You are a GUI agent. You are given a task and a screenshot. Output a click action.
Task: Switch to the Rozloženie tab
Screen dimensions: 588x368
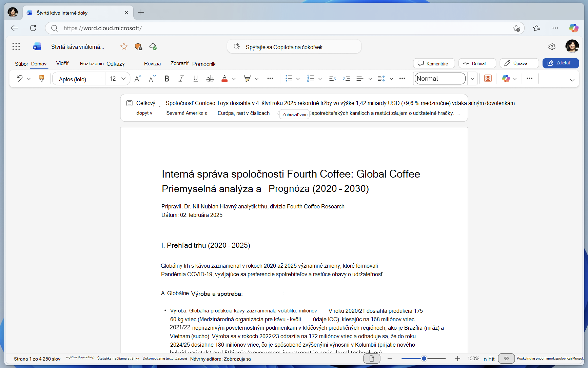(92, 63)
